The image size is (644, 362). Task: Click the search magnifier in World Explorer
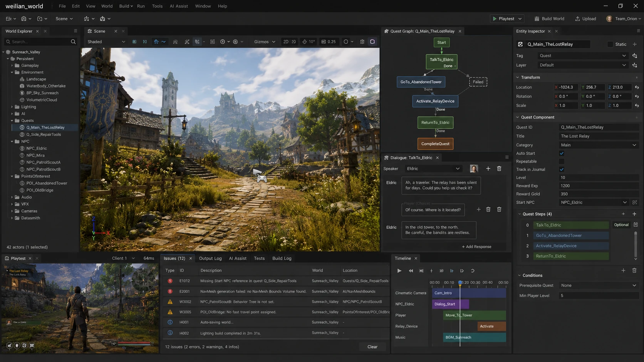(73, 42)
